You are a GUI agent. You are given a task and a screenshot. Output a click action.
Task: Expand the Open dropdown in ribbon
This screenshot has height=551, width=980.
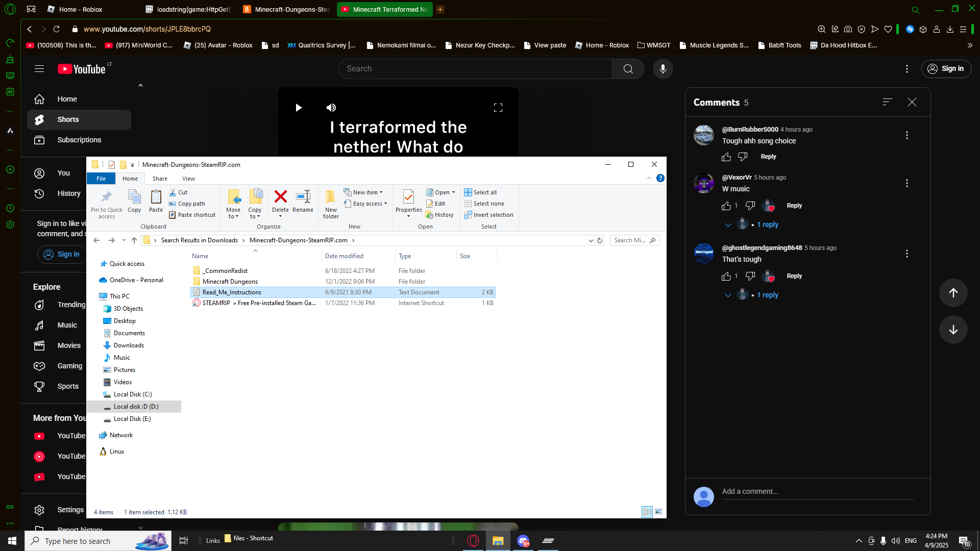click(440, 192)
